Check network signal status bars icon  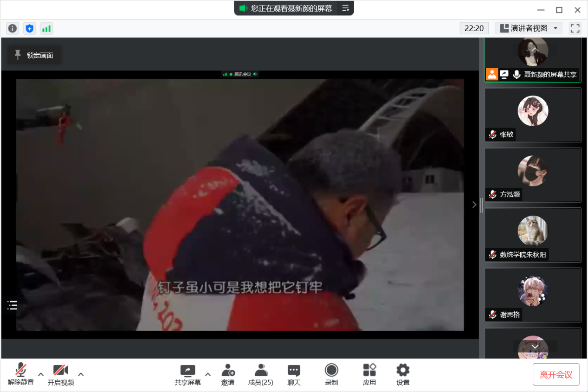(46, 29)
